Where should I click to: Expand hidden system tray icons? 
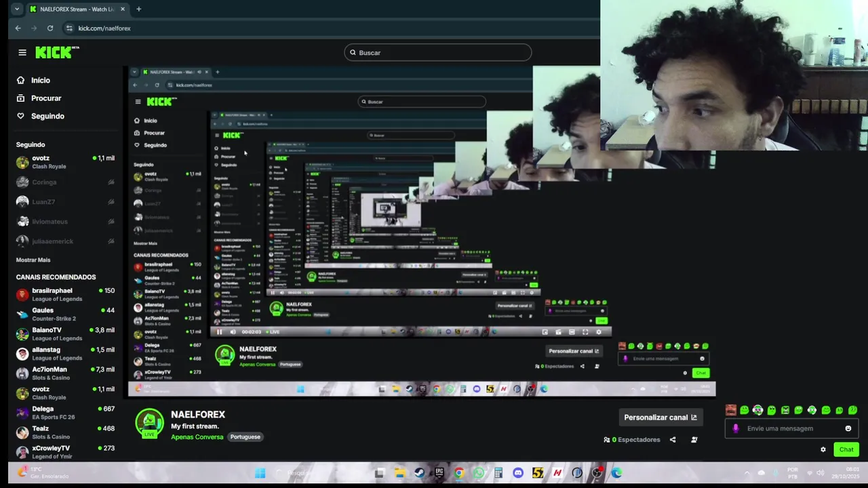tap(747, 473)
